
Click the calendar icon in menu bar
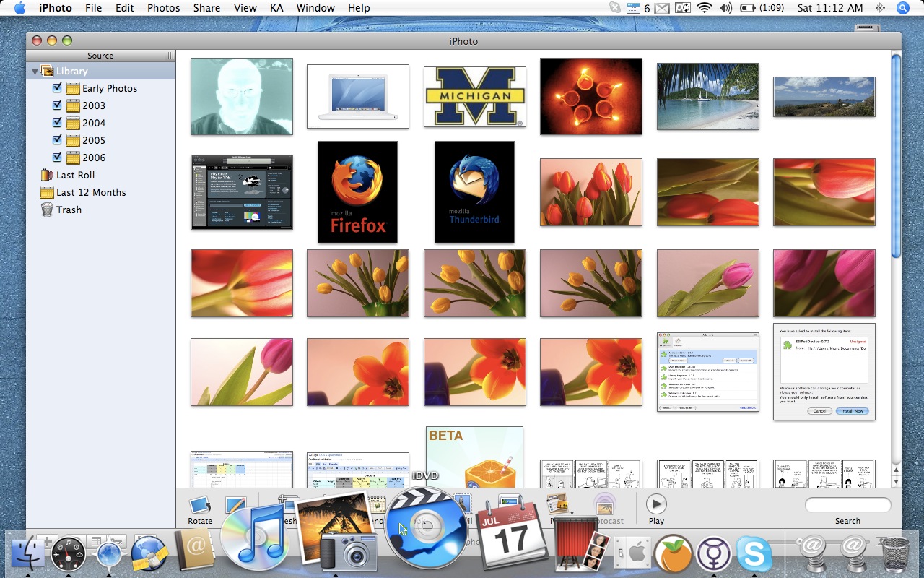click(x=633, y=8)
